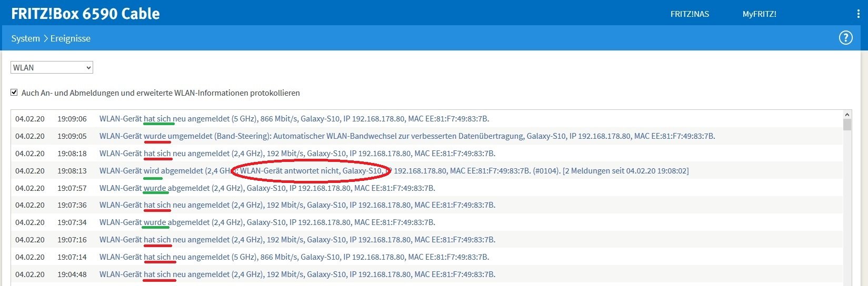Click scrollbar up arrow in event list
Viewport: 868px width, 286px height.
coord(847,115)
